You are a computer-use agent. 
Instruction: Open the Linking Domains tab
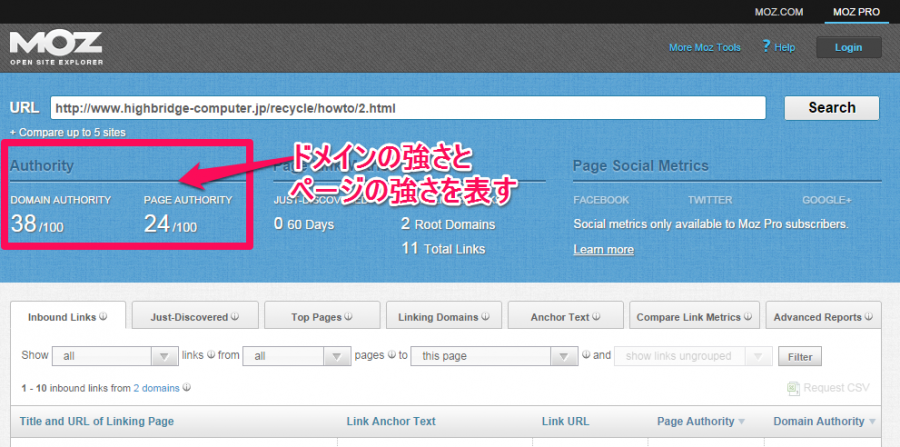444,315
